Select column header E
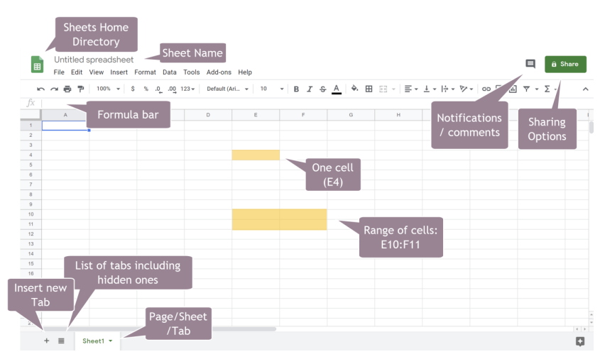 pos(256,114)
